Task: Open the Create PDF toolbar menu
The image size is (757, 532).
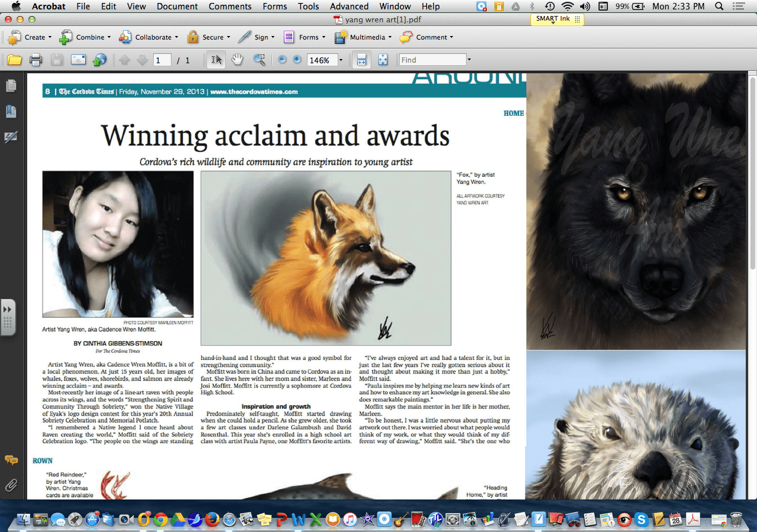Action: (29, 37)
